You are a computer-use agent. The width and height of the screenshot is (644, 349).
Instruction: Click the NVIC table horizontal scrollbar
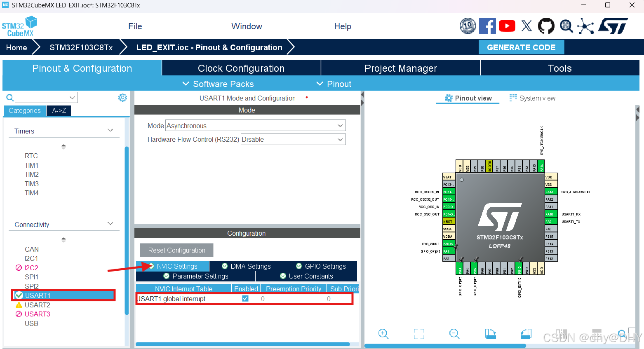click(x=243, y=344)
